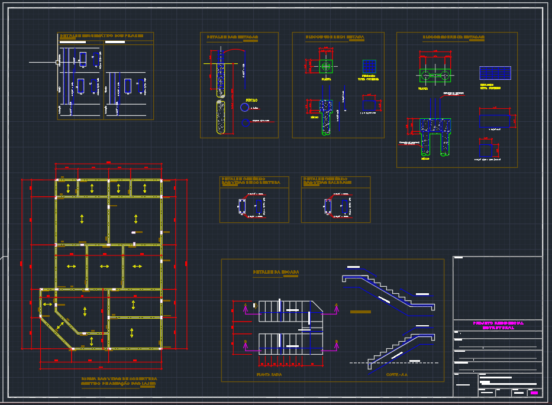Select the lower blue circle in pile detail
The image size is (552, 405).
click(x=246, y=123)
